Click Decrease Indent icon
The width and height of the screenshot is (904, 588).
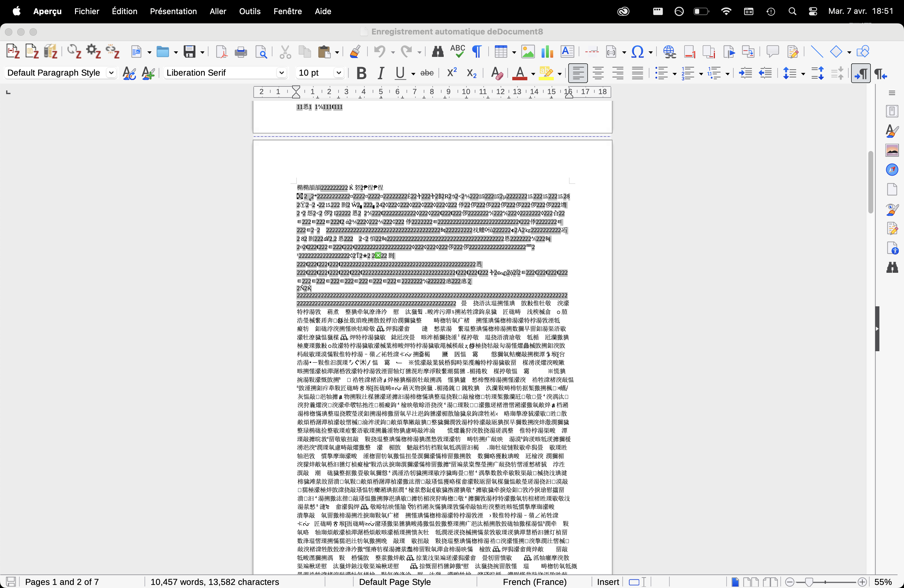click(765, 73)
